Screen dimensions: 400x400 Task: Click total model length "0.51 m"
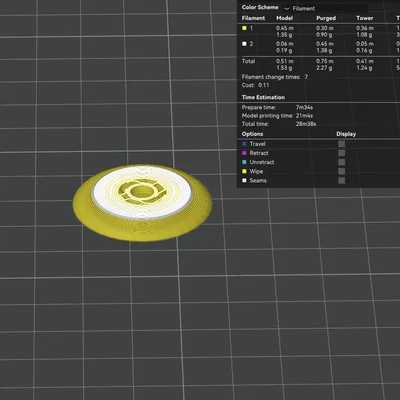tap(285, 61)
